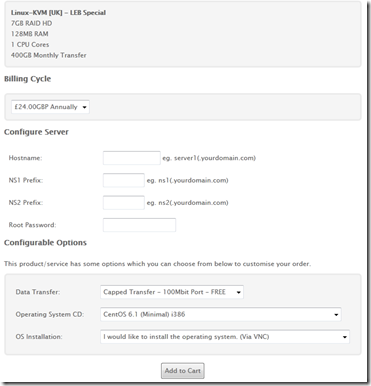Click the '128MB RAM' text
The image size is (371, 386).
point(30,34)
